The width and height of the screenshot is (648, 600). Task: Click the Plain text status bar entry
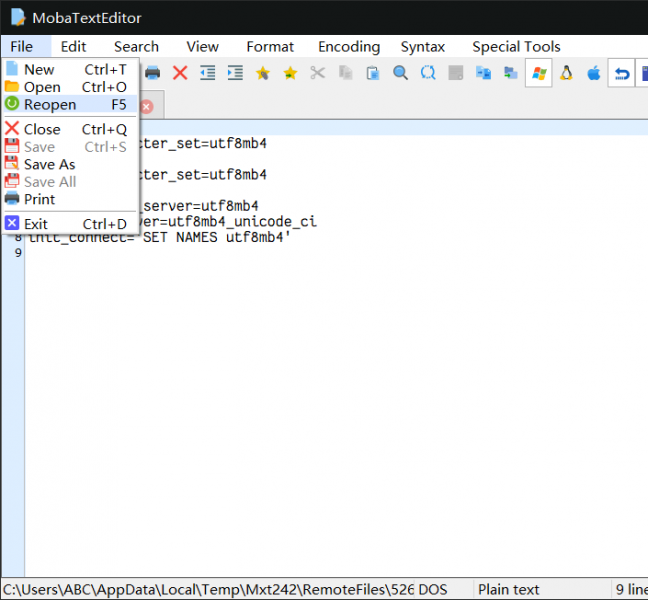(x=508, y=589)
